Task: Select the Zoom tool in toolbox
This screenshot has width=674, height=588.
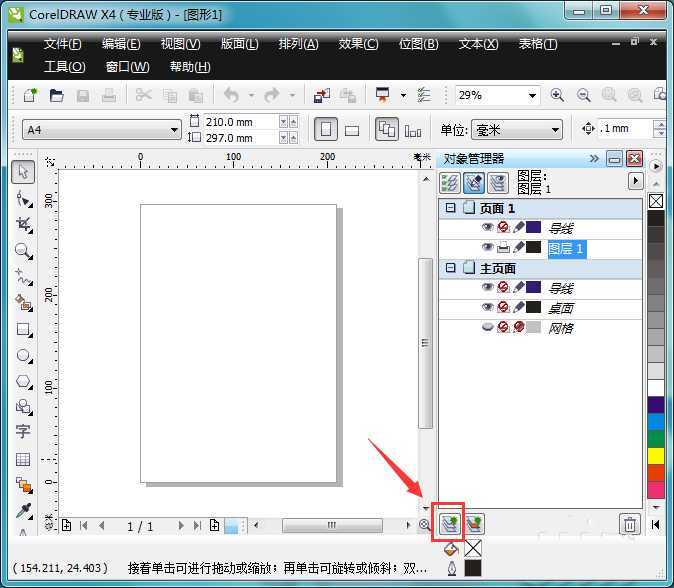Action: (x=23, y=251)
